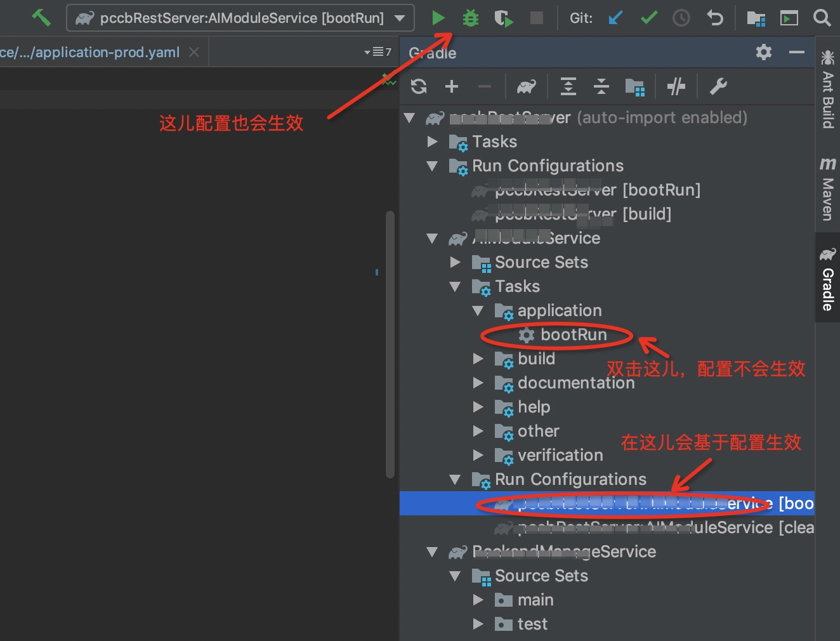Debug pccbRestServer:AIModuleService with the bug icon
The width and height of the screenshot is (840, 641).
point(470,18)
